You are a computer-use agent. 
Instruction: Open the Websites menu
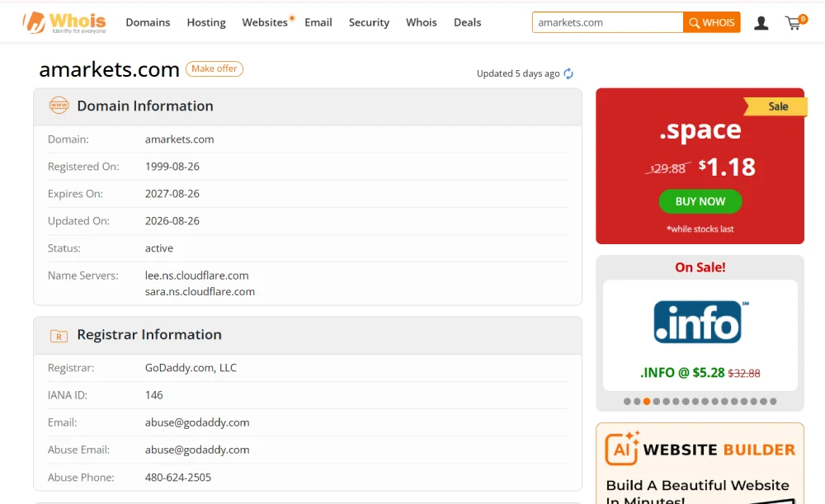coord(265,22)
